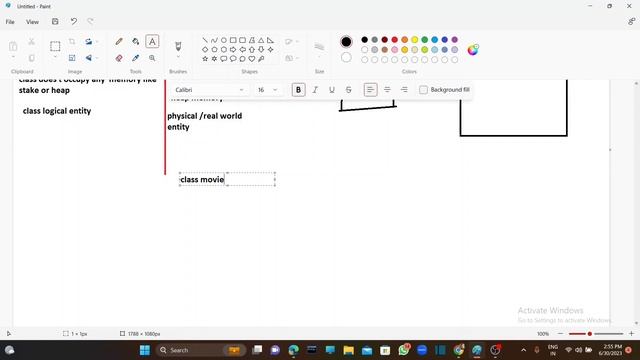
Task: Choose the right arrow shape
Action: 233,49
